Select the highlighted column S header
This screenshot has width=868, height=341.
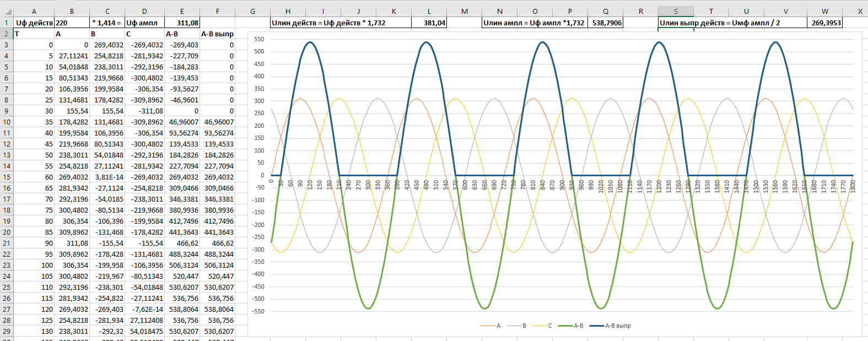pos(676,11)
